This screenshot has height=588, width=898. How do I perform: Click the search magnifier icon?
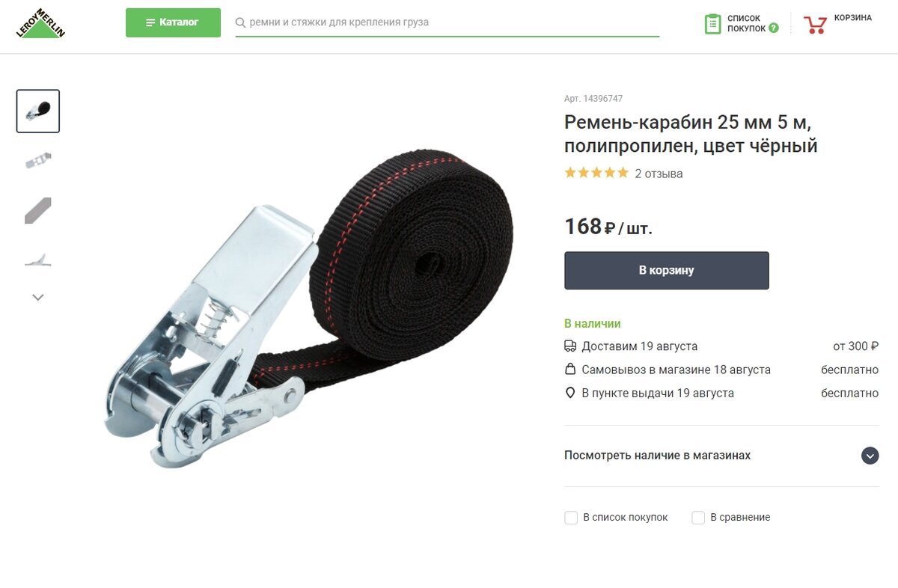[241, 22]
